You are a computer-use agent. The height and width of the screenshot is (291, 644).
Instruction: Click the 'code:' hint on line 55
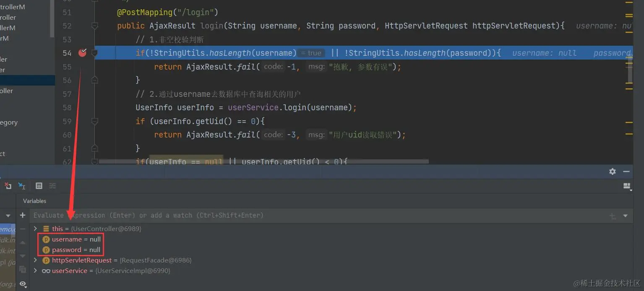click(274, 67)
